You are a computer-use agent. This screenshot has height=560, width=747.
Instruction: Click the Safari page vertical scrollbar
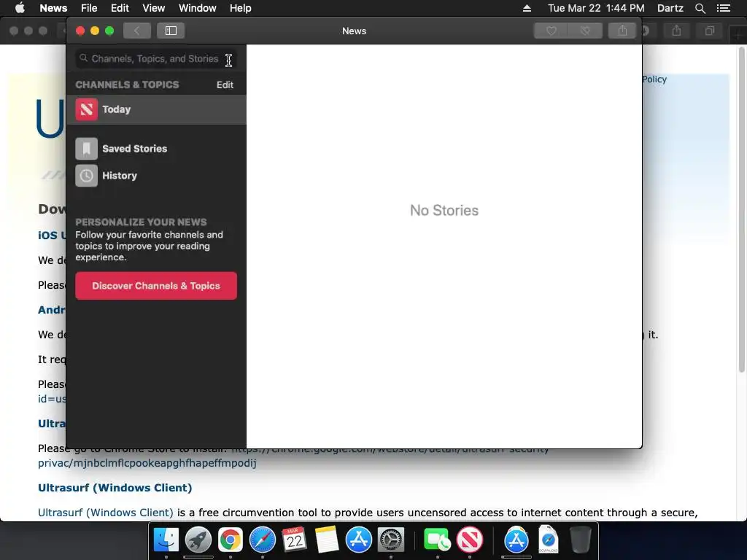pyautogui.click(x=741, y=209)
